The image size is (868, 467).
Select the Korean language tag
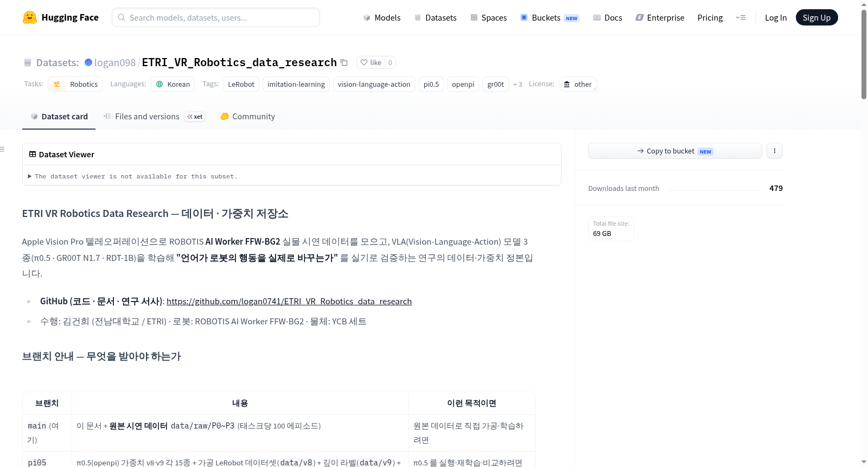[x=173, y=84]
